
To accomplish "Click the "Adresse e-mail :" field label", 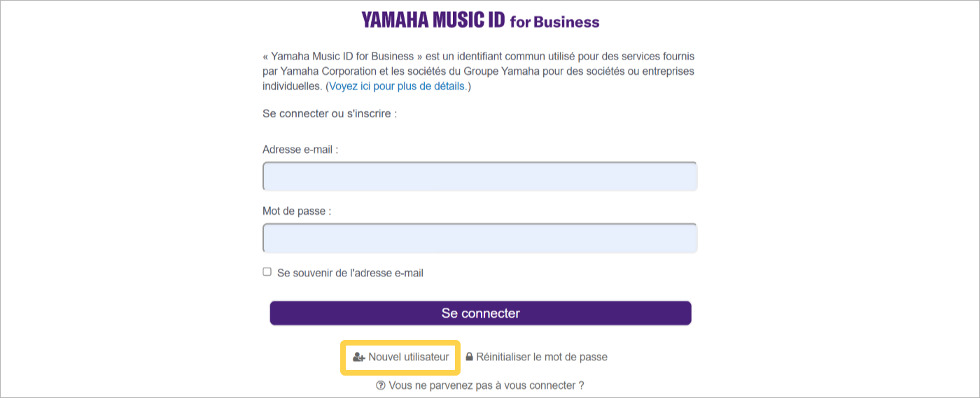I will pyautogui.click(x=300, y=150).
